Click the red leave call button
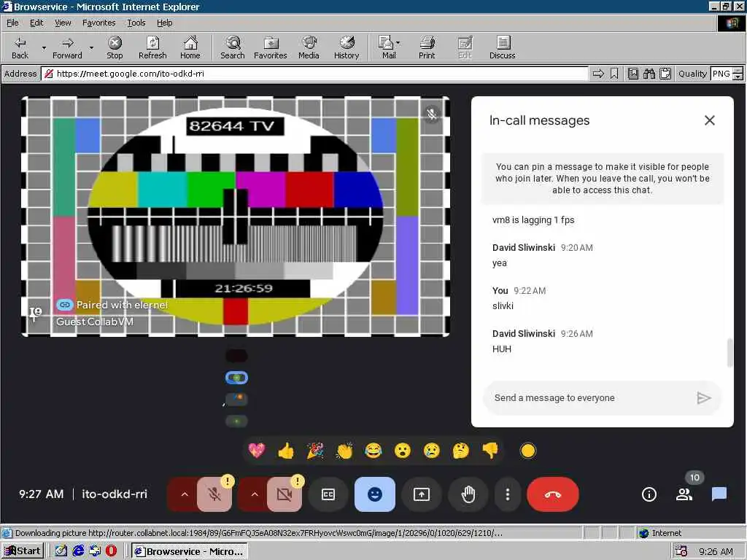Image resolution: width=747 pixels, height=560 pixels. 553,494
